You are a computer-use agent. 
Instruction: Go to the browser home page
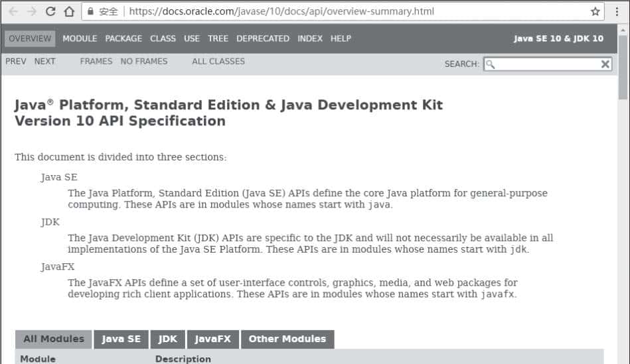coord(69,11)
